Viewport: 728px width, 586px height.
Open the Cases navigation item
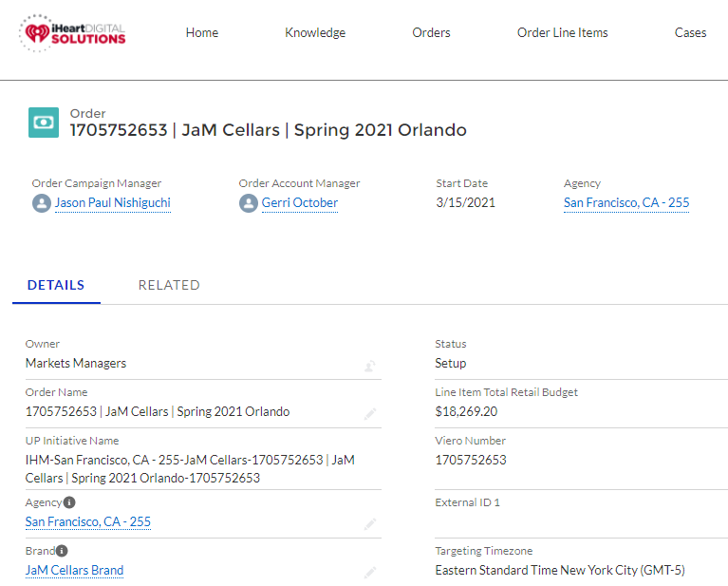(690, 32)
